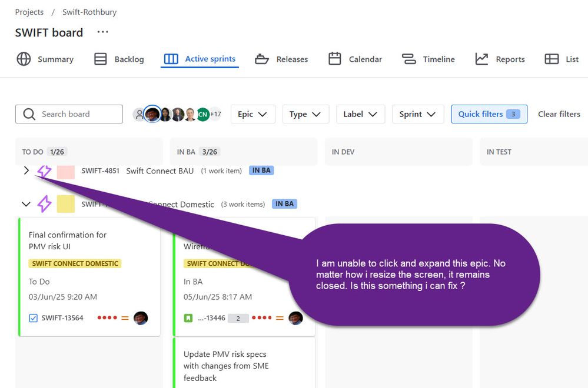The height and width of the screenshot is (388, 588).
Task: Select the Active sprints tab
Action: [x=200, y=59]
